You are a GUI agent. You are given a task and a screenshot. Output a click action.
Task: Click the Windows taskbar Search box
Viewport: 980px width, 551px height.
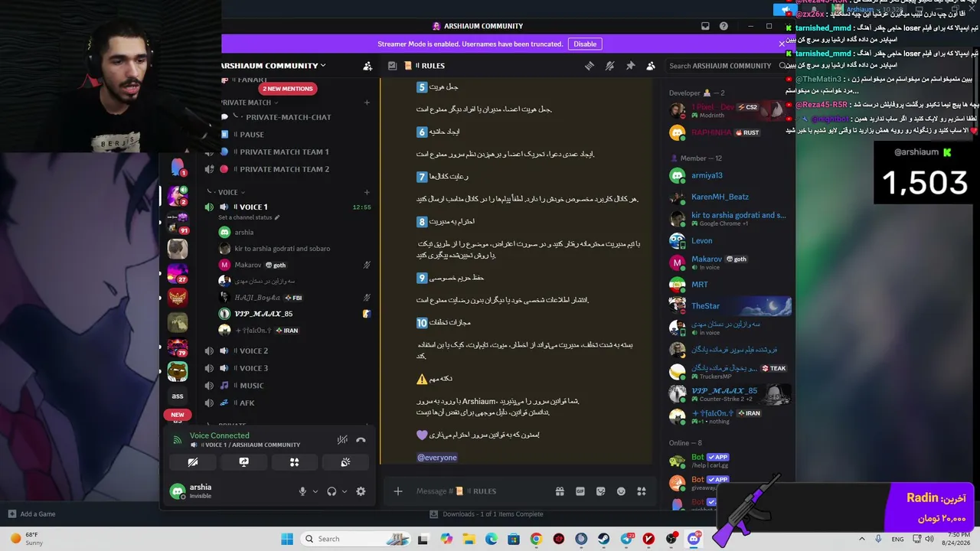355,539
